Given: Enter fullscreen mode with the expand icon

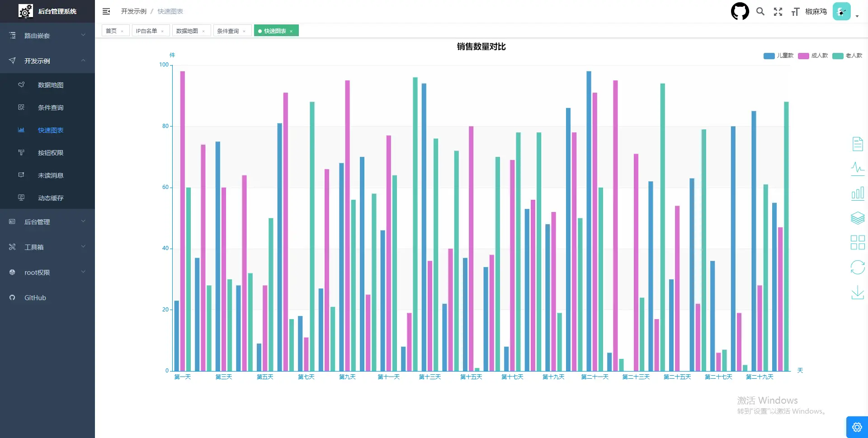Looking at the screenshot, I should coord(778,12).
